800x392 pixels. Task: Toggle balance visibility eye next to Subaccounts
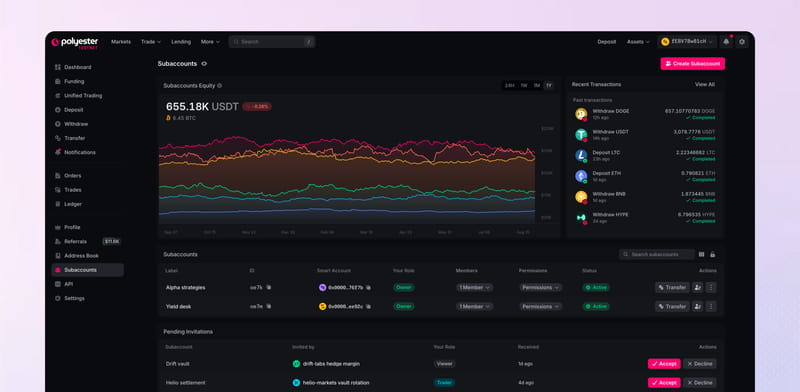(204, 64)
